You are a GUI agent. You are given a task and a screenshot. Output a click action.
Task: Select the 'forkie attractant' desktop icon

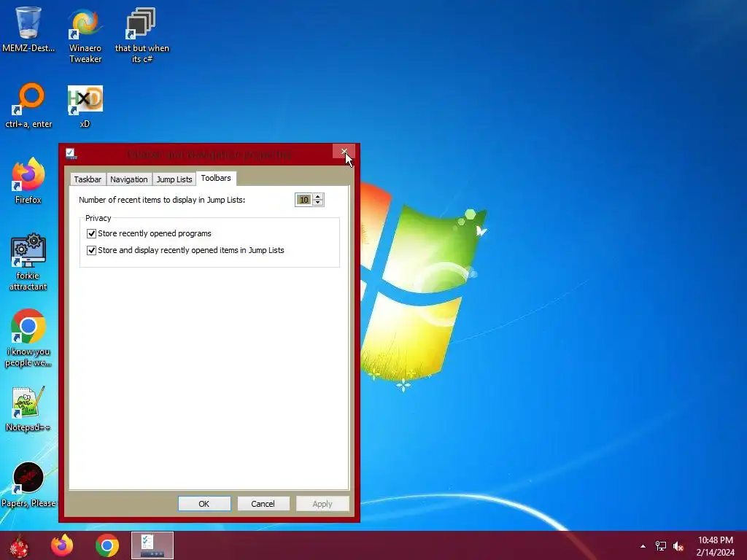(28, 262)
